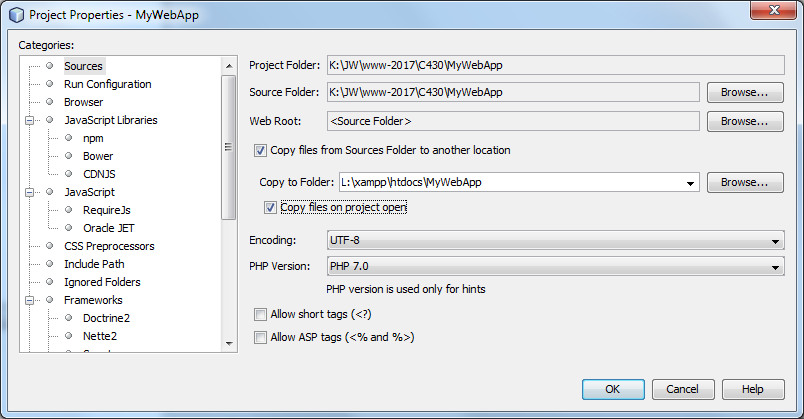804x419 pixels.
Task: Click the categories list scrollbar thumb
Action: click(x=229, y=147)
